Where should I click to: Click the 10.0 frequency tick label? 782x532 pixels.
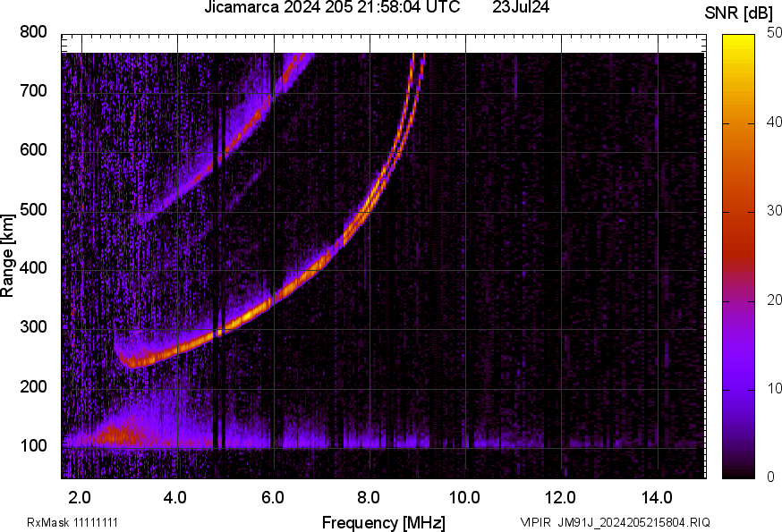click(464, 497)
